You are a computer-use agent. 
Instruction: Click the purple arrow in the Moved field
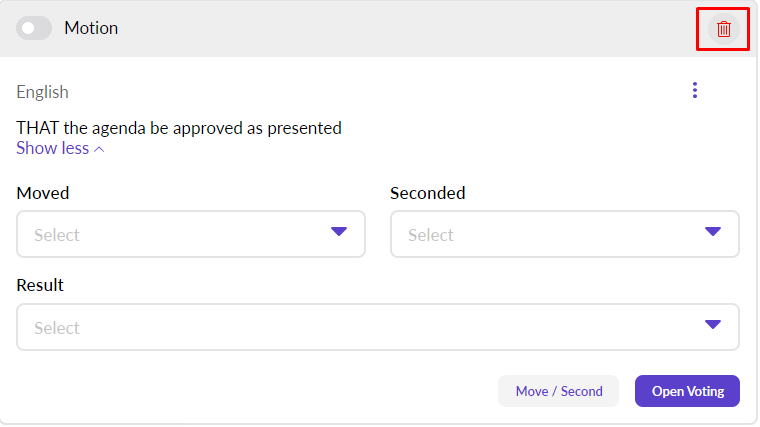(x=338, y=232)
